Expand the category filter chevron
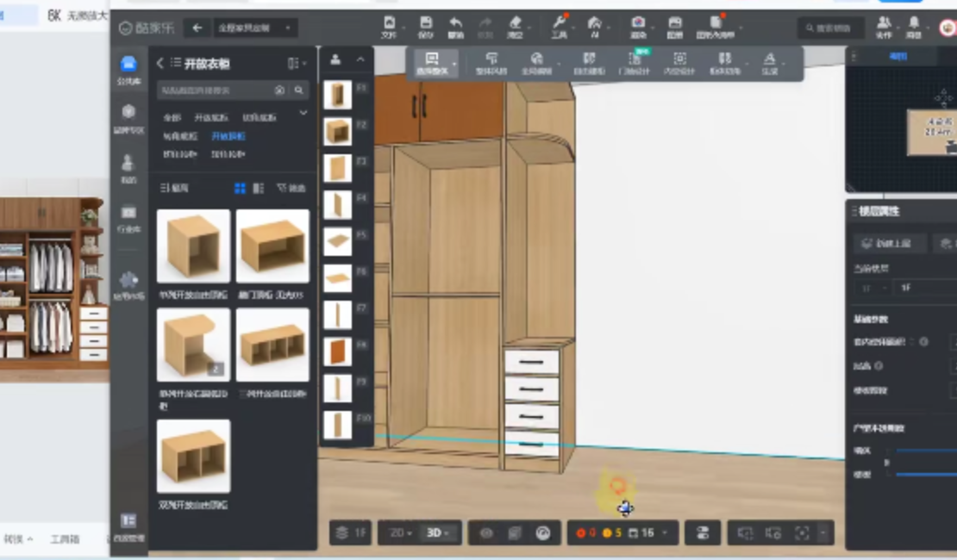 coord(303,114)
